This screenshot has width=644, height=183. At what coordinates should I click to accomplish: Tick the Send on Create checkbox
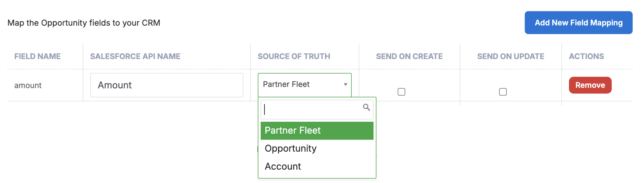[401, 92]
